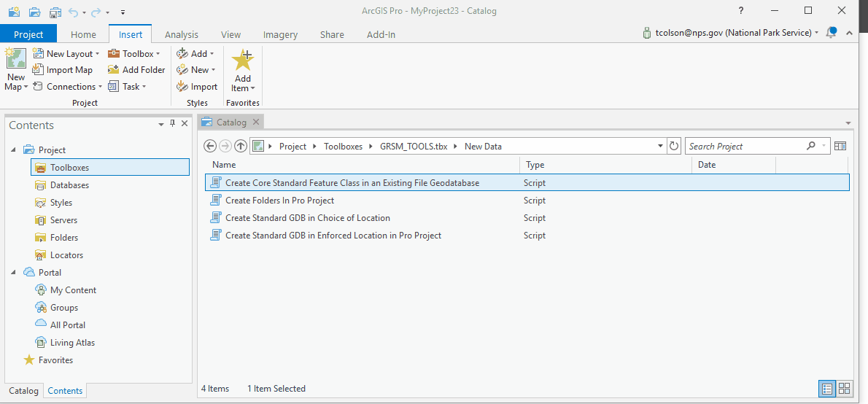Click the Redo arrow icon
The width and height of the screenshot is (868, 404).
click(x=97, y=11)
